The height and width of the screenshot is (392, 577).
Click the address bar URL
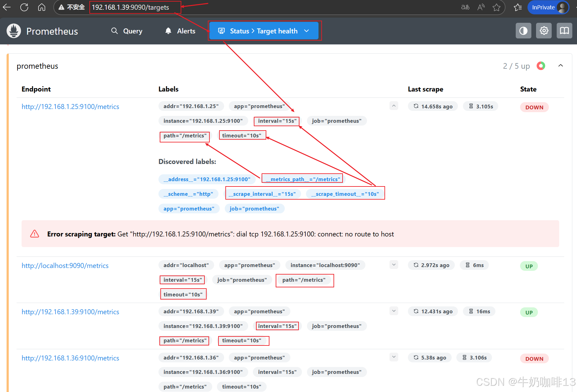(x=130, y=7)
